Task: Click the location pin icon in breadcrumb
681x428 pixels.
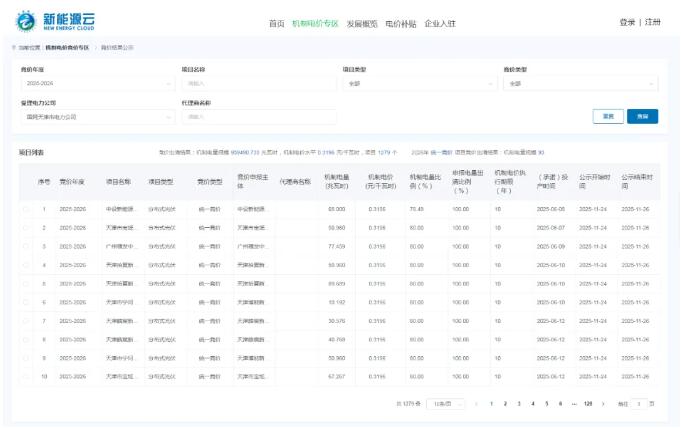Action: tap(14, 47)
